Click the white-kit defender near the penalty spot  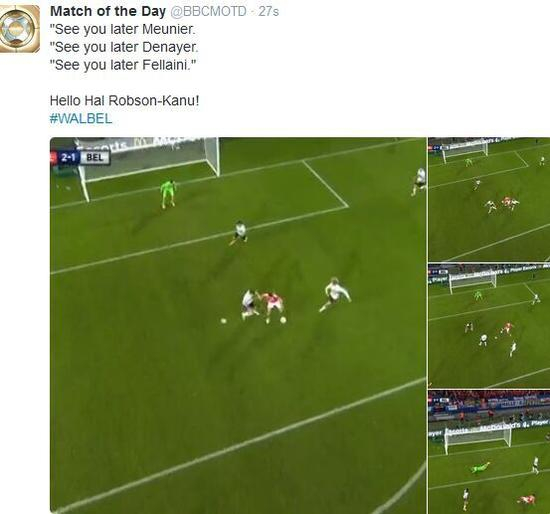point(240,232)
